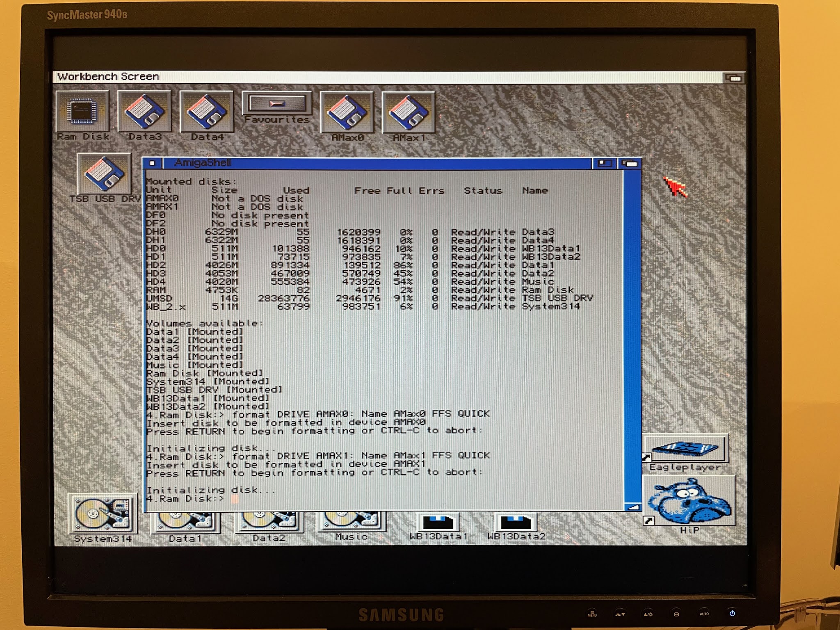Screen dimensions: 840x630
Task: Click the AmigaShell command prompt cursor
Action: click(x=235, y=499)
